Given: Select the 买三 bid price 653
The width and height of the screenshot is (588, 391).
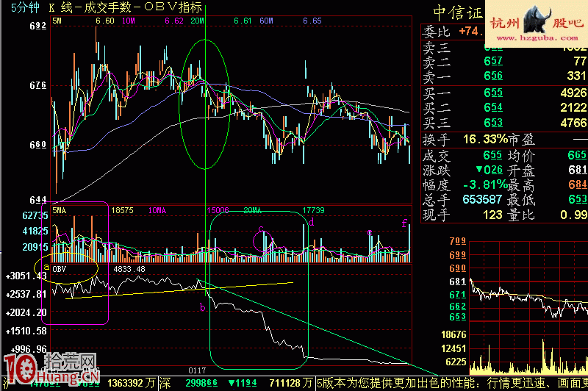Looking at the screenshot, I should pyautogui.click(x=493, y=123).
